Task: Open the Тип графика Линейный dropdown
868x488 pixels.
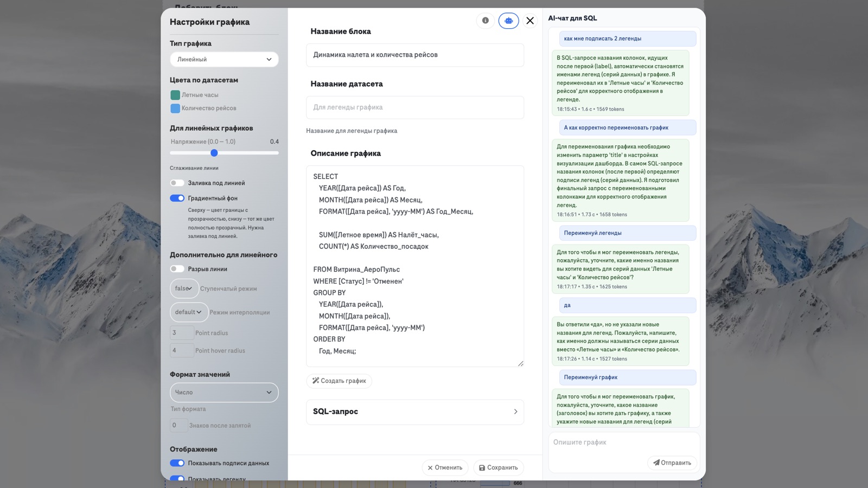Action: pos(224,59)
